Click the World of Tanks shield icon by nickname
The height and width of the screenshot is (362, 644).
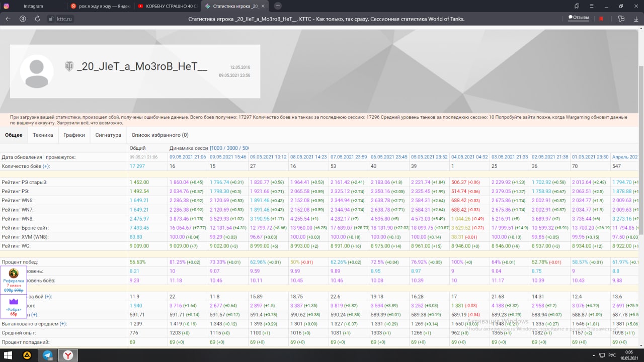point(69,66)
